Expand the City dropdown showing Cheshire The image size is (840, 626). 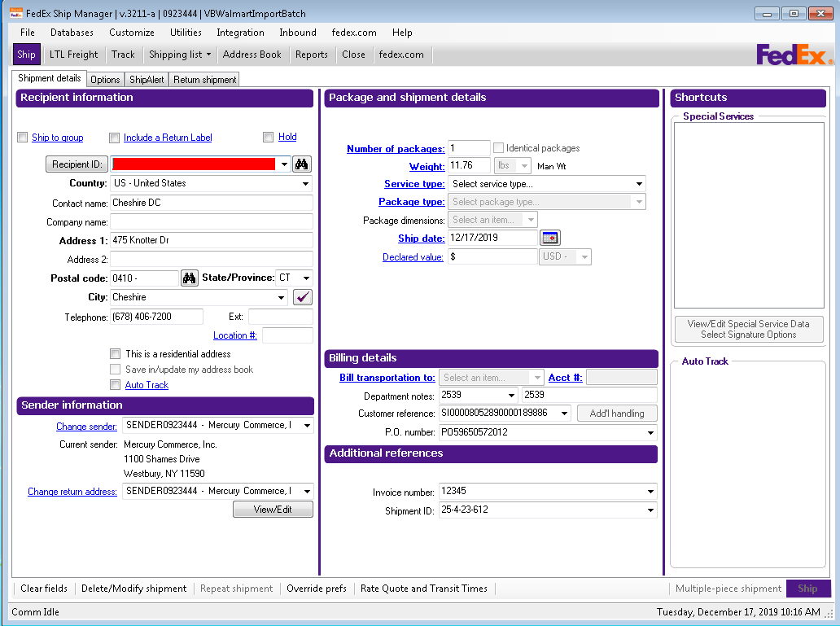point(282,297)
